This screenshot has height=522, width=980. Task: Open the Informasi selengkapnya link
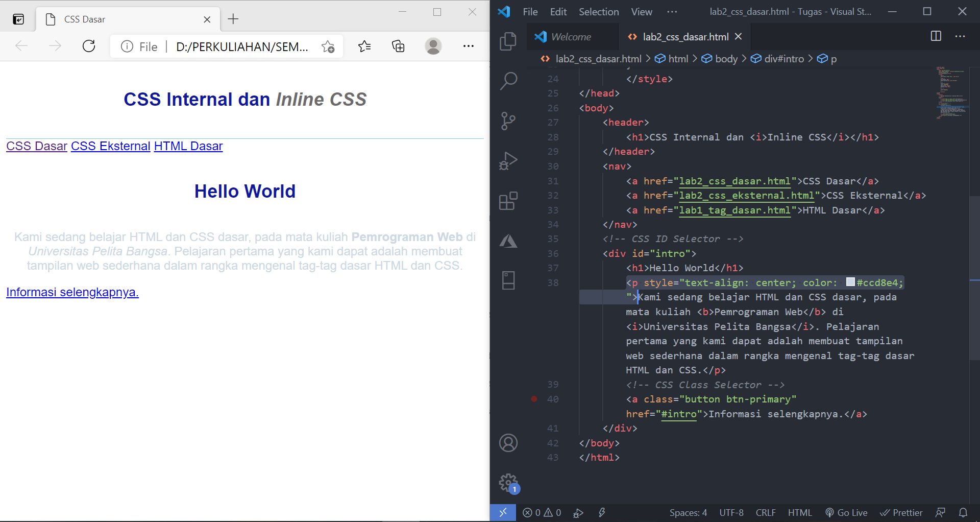point(72,292)
